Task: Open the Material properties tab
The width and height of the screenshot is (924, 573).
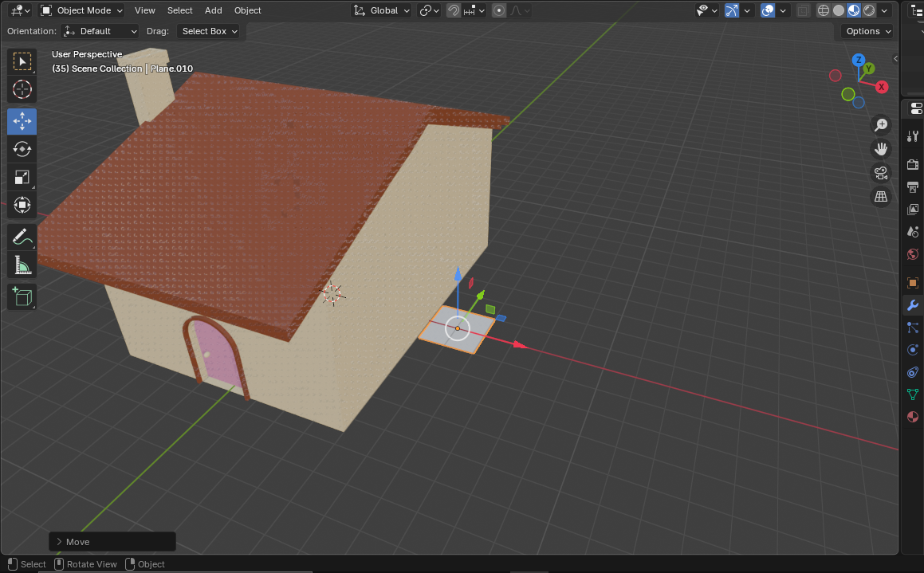Action: (x=913, y=417)
